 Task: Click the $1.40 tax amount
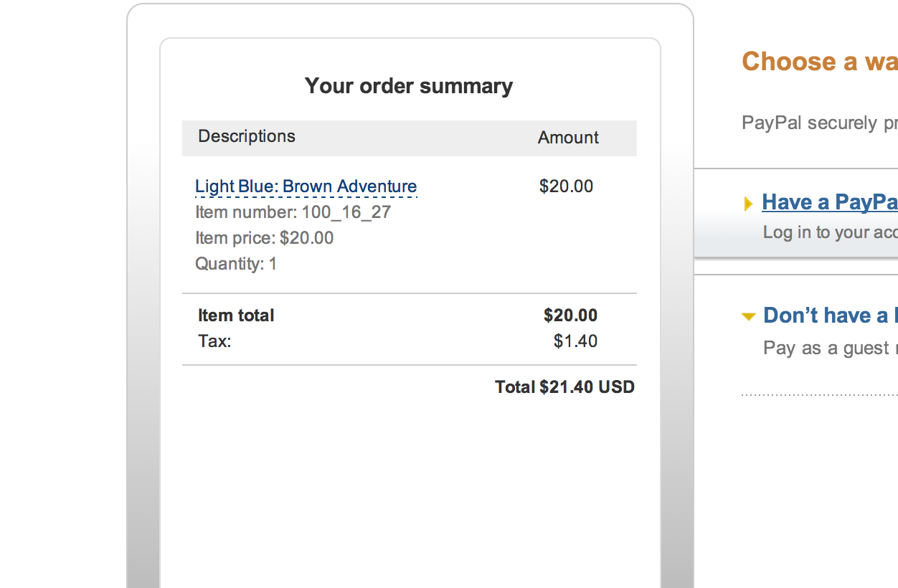pos(575,341)
